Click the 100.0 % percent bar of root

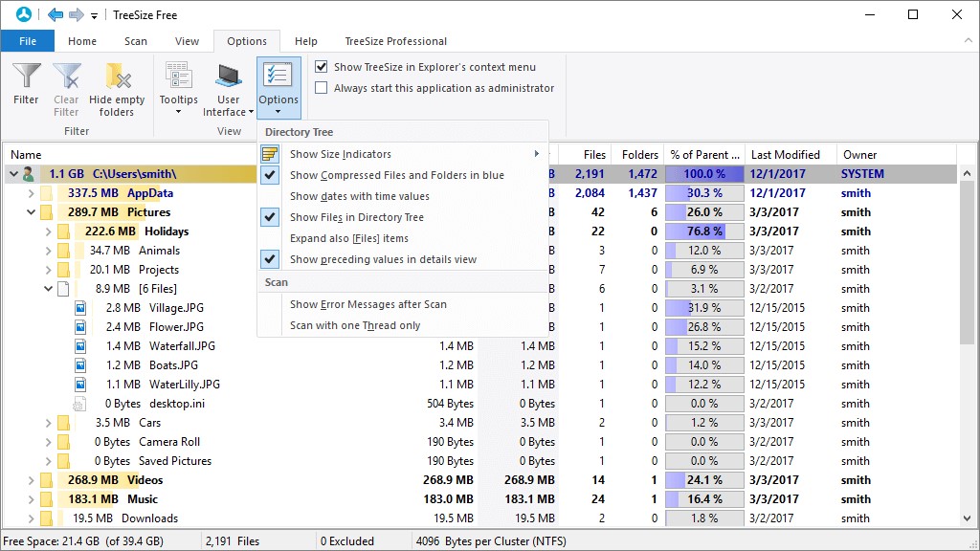(704, 174)
